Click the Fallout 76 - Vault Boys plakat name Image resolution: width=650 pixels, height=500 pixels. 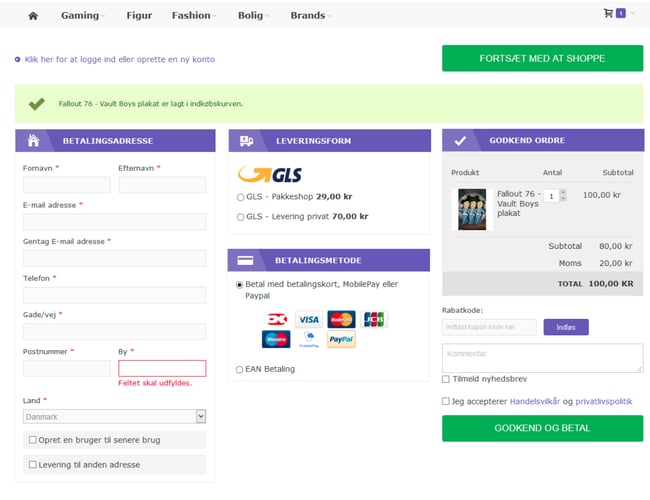coord(518,204)
